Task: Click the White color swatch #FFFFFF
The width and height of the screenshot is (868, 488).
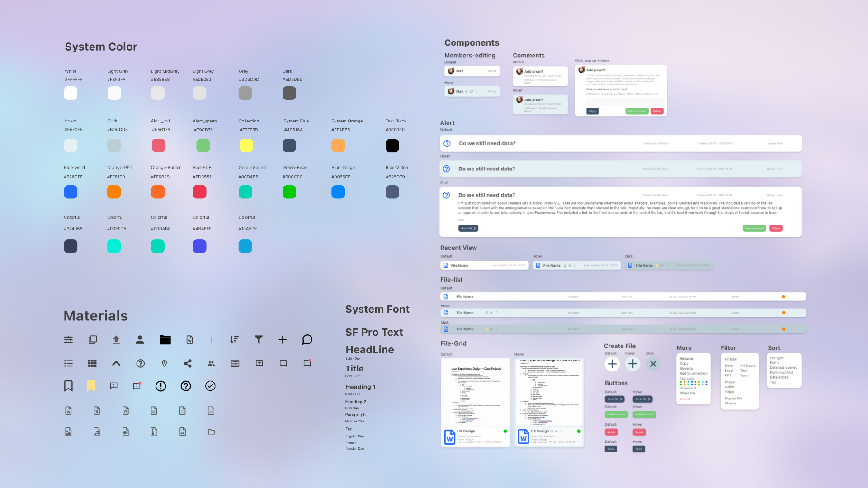Action: tap(71, 94)
